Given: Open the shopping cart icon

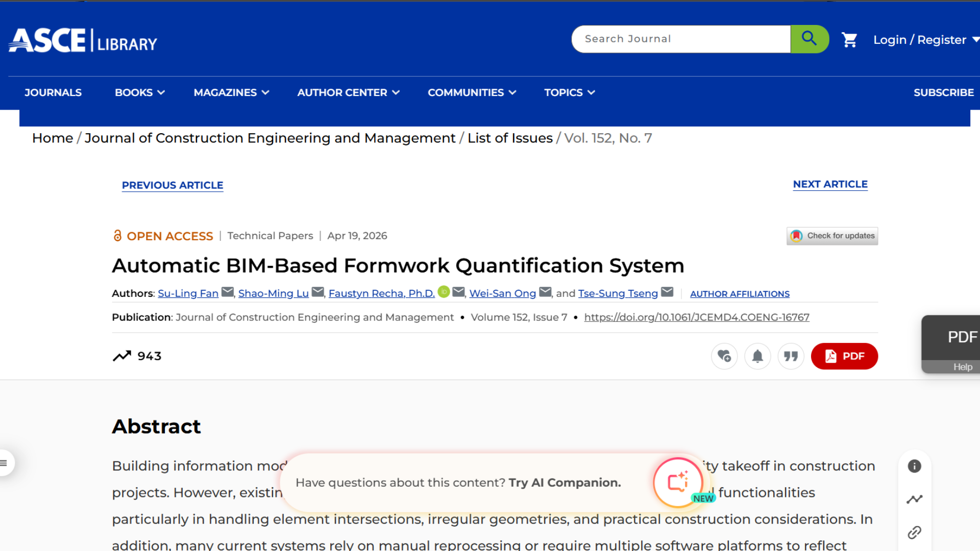Looking at the screenshot, I should (x=849, y=40).
